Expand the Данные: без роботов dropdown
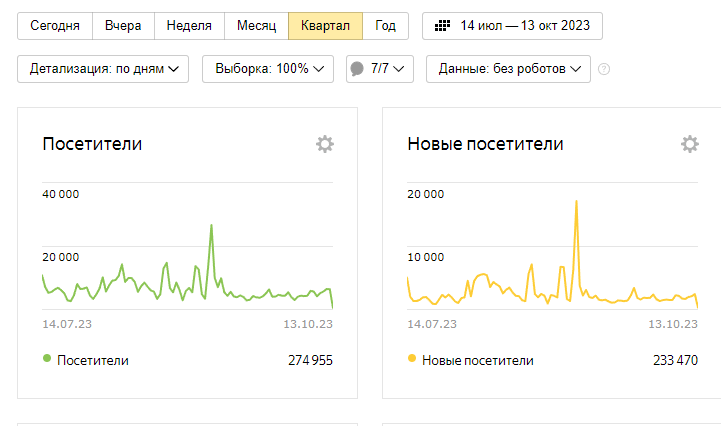 tap(508, 69)
